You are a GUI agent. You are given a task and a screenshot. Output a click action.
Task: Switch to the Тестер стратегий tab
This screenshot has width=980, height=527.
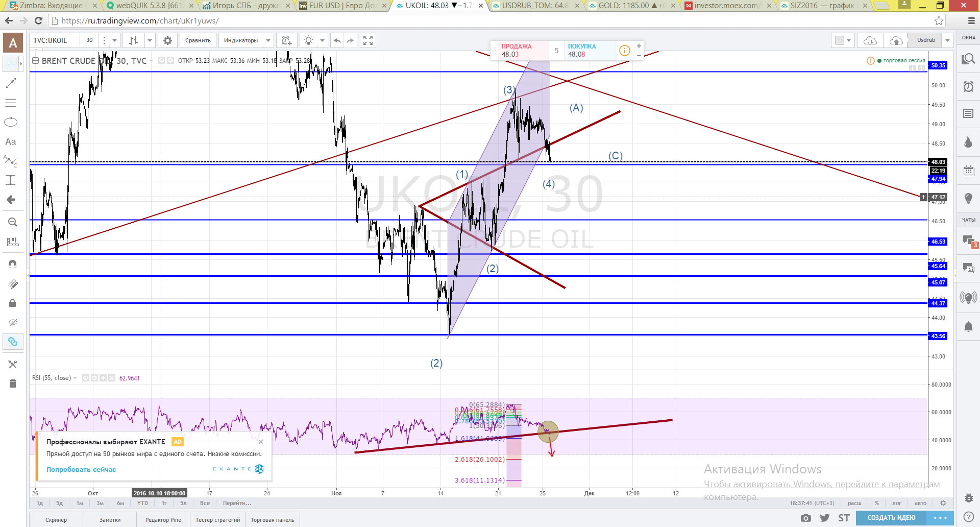coord(217,520)
